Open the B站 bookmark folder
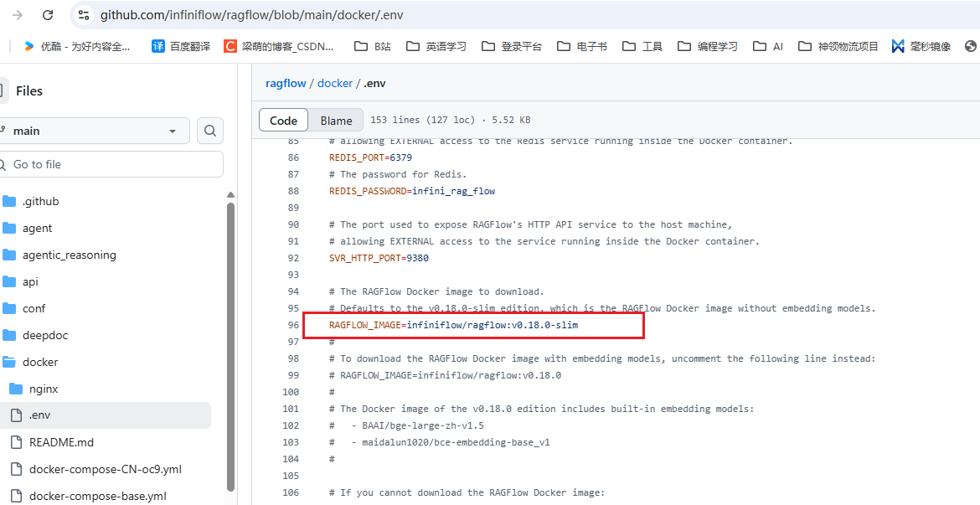 (x=373, y=46)
